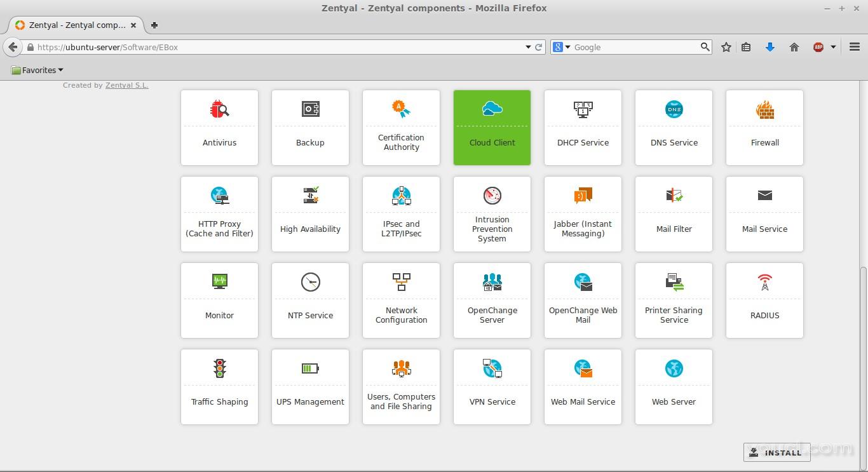This screenshot has width=868, height=472.
Task: Pick the Printer Sharing Service component
Action: tap(674, 300)
